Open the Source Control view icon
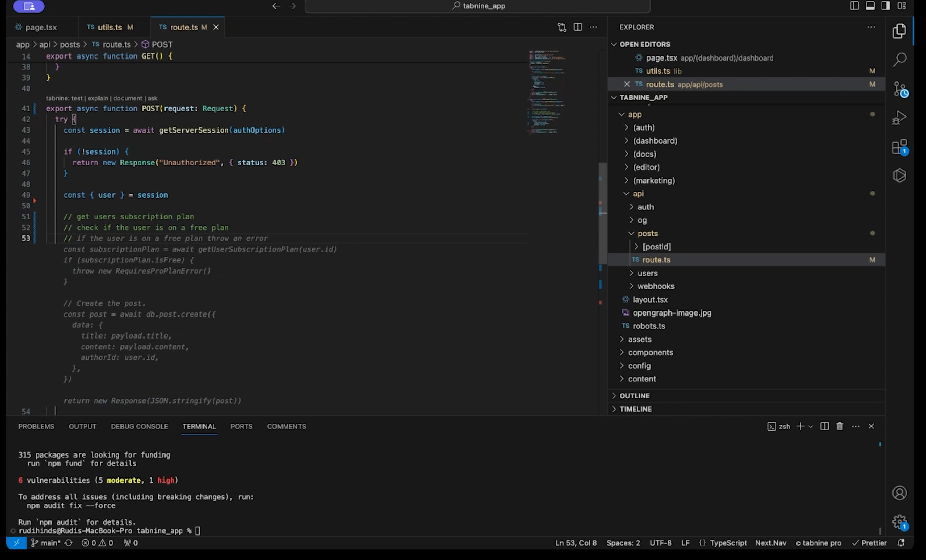The image size is (926, 560). point(899,89)
